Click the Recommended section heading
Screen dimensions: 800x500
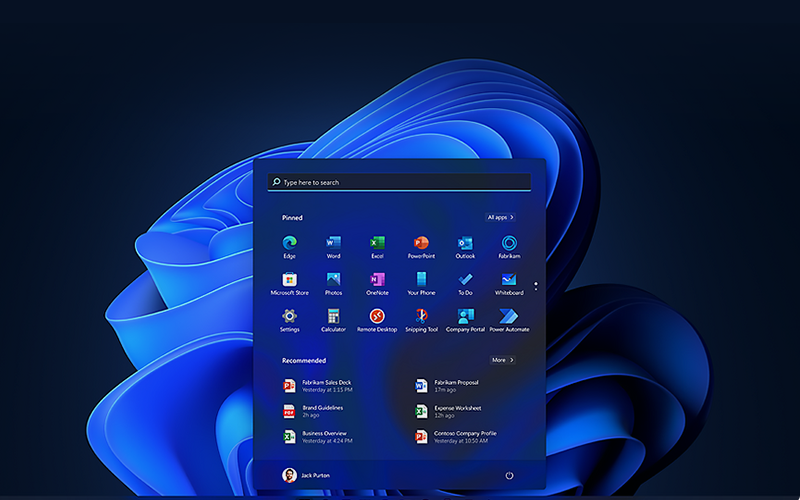[x=304, y=361]
